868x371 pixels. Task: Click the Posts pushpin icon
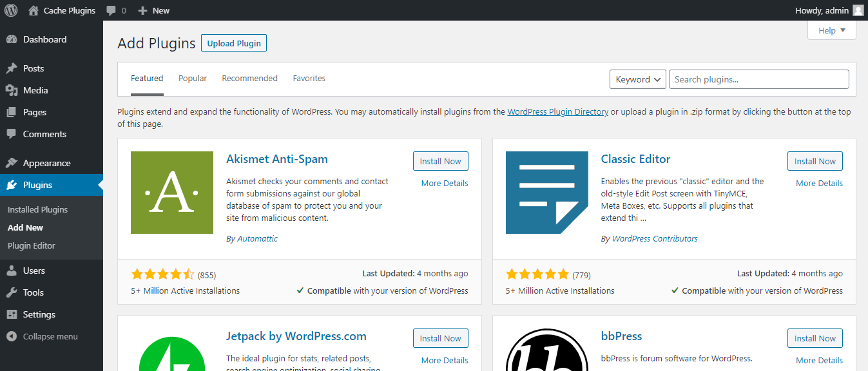point(12,68)
